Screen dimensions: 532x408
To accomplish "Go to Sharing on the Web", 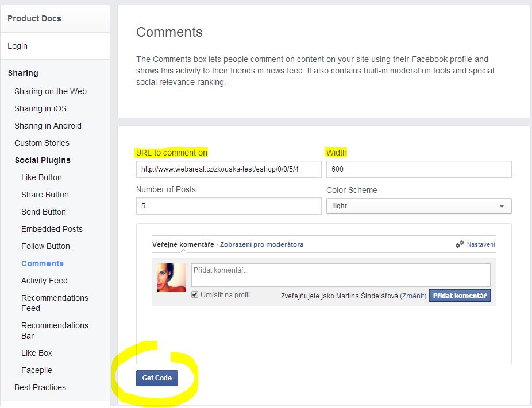I will [51, 91].
